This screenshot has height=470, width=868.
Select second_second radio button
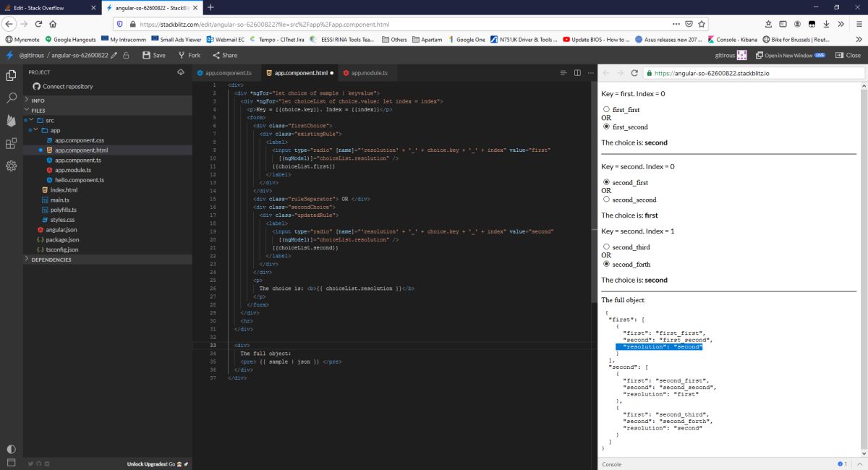606,200
